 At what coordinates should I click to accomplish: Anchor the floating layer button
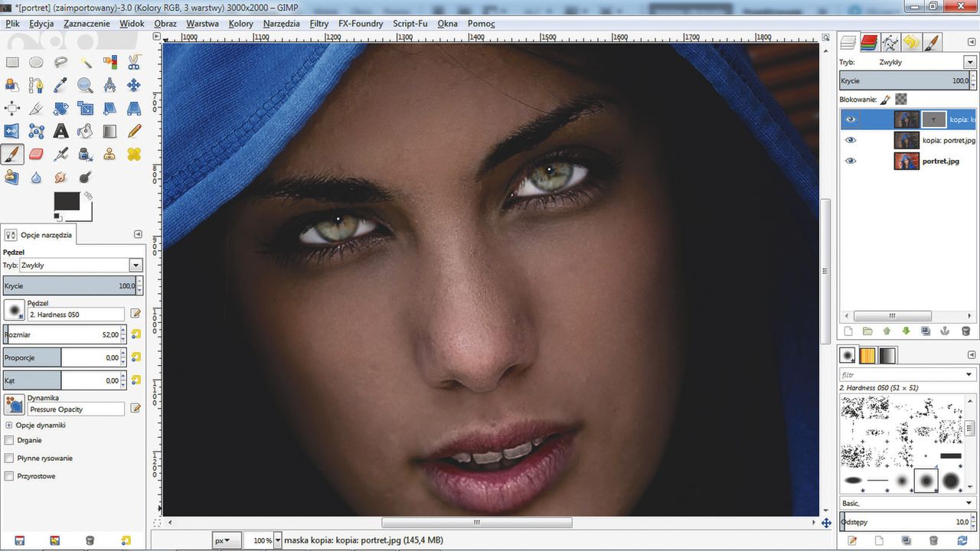[945, 331]
